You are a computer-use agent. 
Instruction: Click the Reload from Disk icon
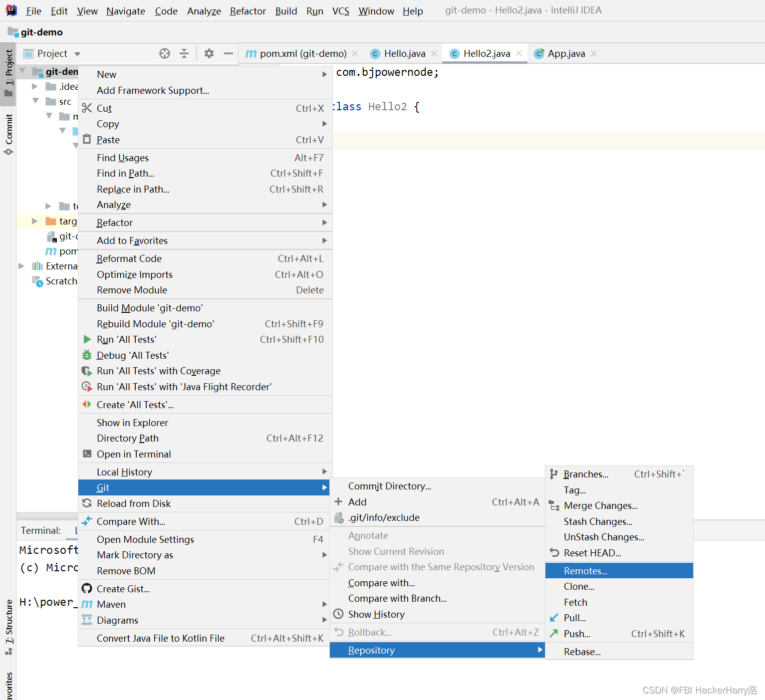[87, 503]
